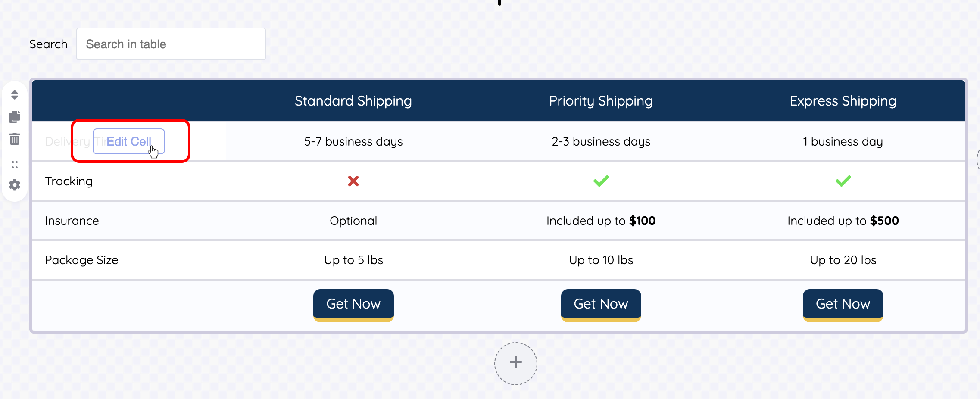
Task: Delete the table with trash icon
Action: [x=15, y=139]
